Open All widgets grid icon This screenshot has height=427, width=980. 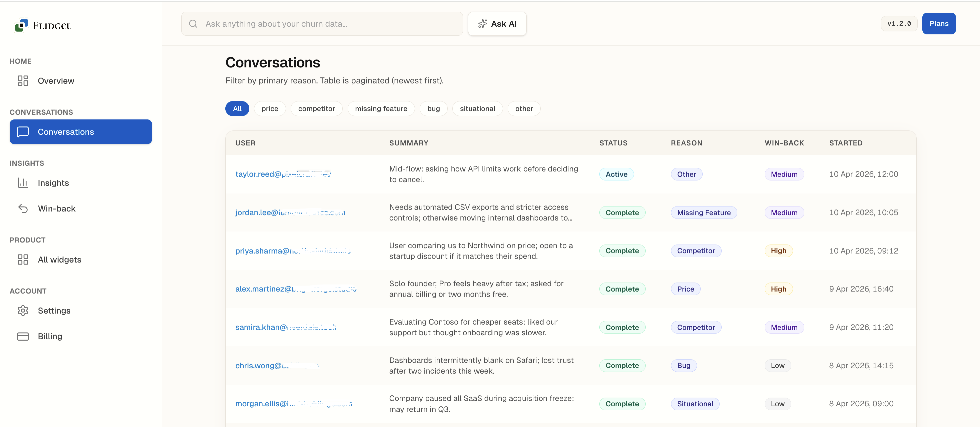click(23, 260)
